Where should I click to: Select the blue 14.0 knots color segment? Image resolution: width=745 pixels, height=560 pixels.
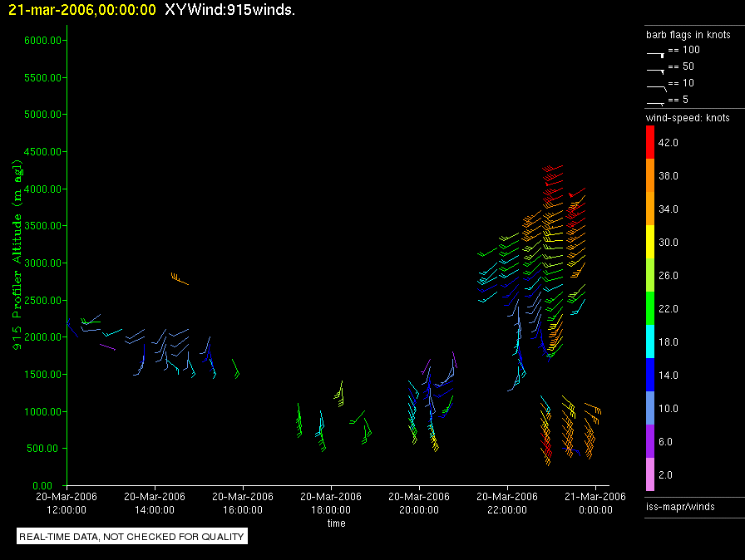tap(650, 376)
